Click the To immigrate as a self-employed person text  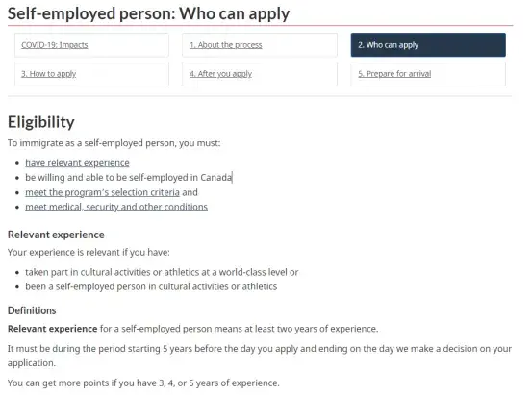(114, 143)
